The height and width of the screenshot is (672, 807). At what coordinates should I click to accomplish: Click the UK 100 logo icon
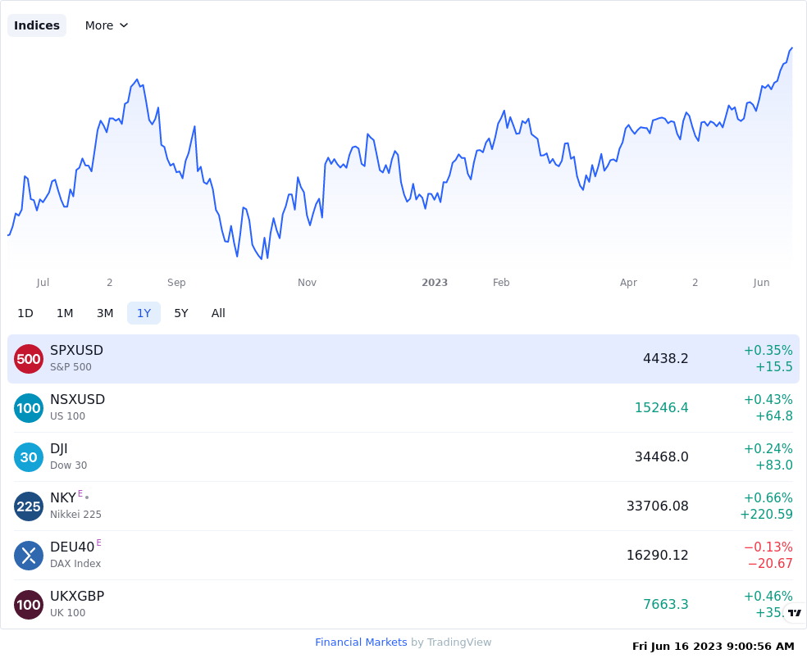click(x=29, y=605)
